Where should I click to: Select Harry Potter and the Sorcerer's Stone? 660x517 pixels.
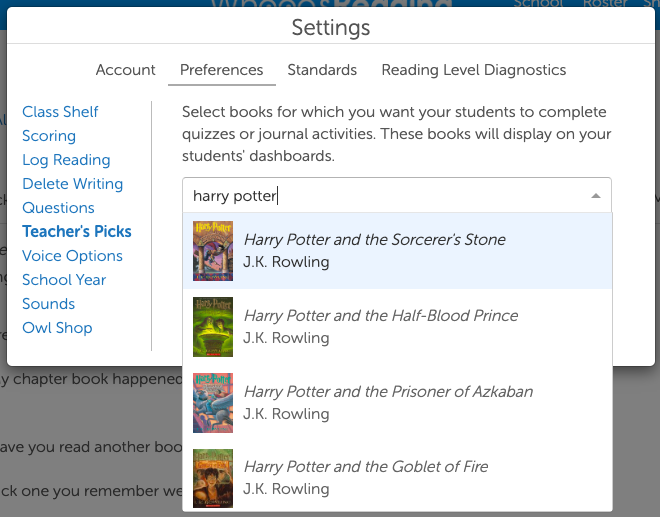(x=374, y=240)
